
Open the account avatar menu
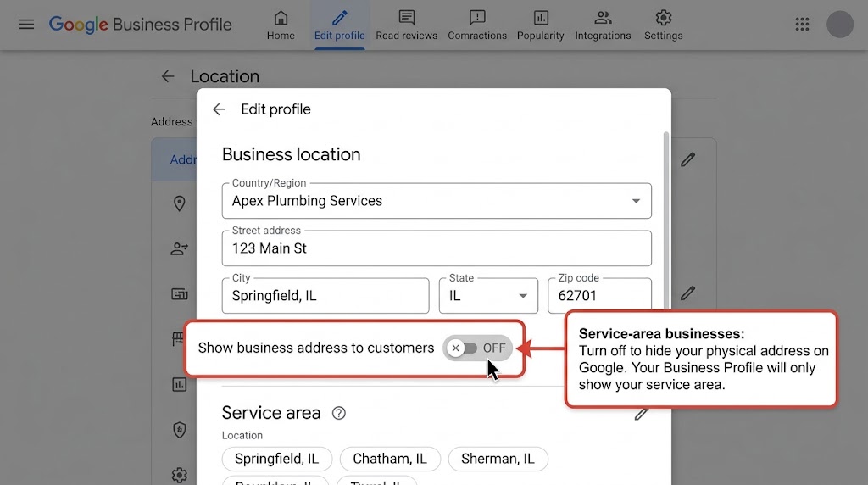pyautogui.click(x=840, y=25)
